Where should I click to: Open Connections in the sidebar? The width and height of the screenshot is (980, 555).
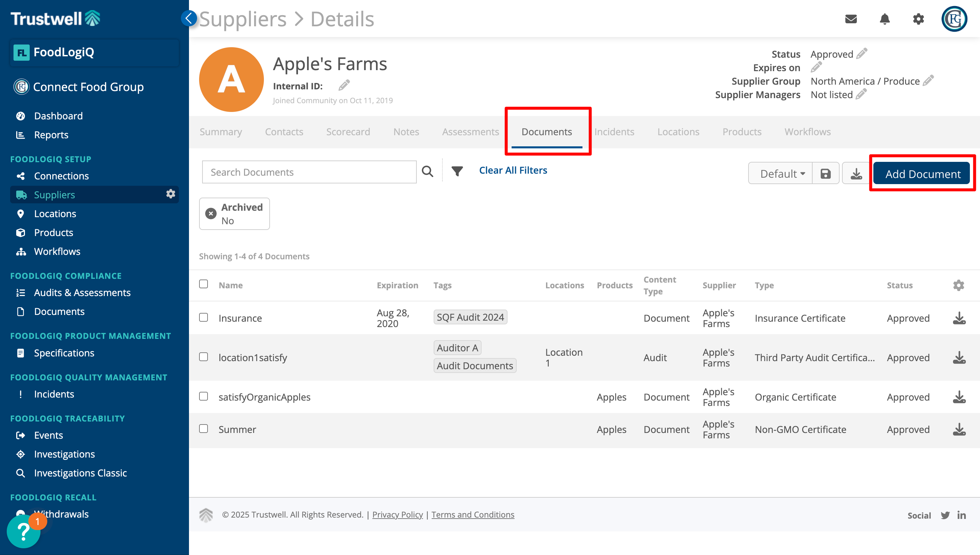click(x=61, y=176)
